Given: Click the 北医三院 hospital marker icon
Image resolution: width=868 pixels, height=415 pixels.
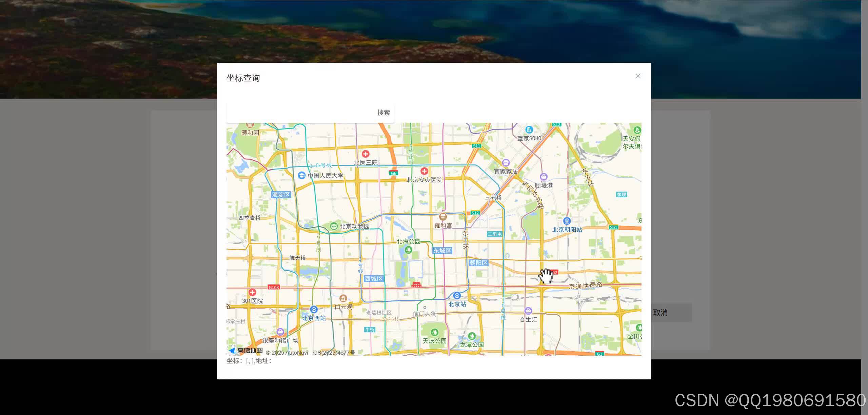Looking at the screenshot, I should tap(366, 154).
